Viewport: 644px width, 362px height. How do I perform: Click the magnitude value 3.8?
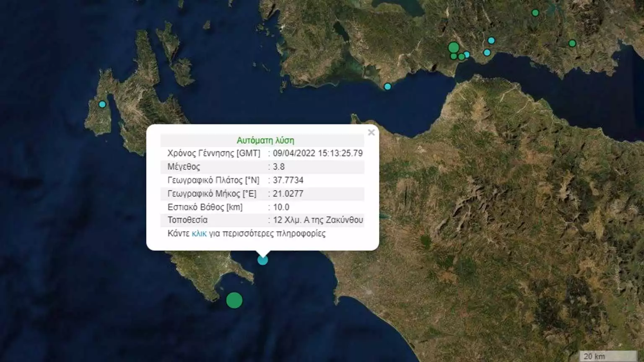coord(278,167)
